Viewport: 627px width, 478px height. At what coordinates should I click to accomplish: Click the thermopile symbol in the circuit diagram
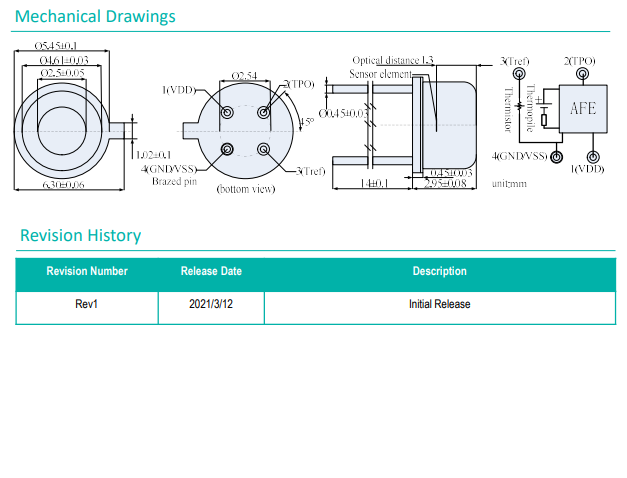[543, 100]
